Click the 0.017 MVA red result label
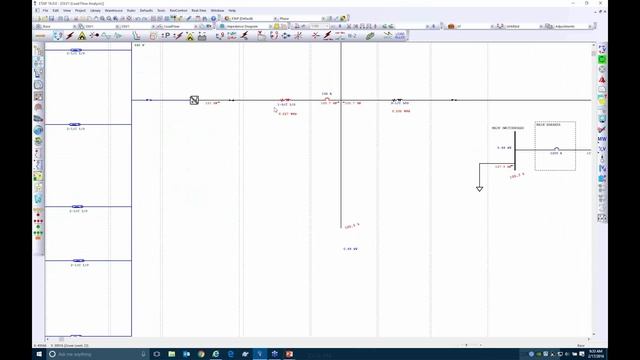The width and height of the screenshot is (640, 360). coord(288,114)
